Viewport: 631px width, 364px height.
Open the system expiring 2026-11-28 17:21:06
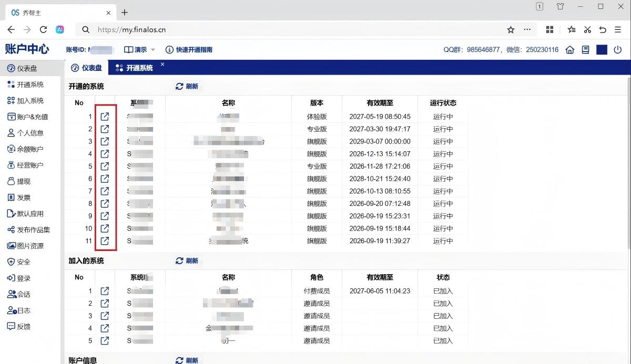tap(105, 166)
